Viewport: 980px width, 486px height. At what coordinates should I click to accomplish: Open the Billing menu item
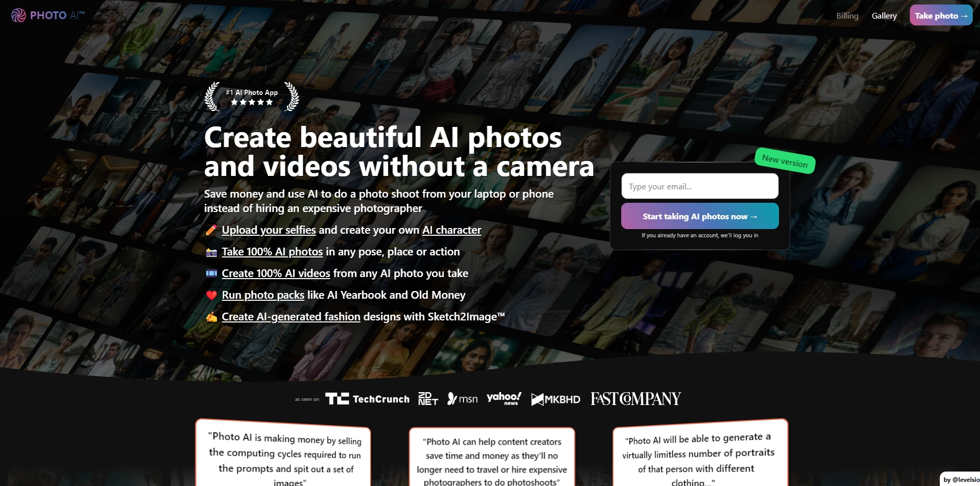(x=847, y=15)
